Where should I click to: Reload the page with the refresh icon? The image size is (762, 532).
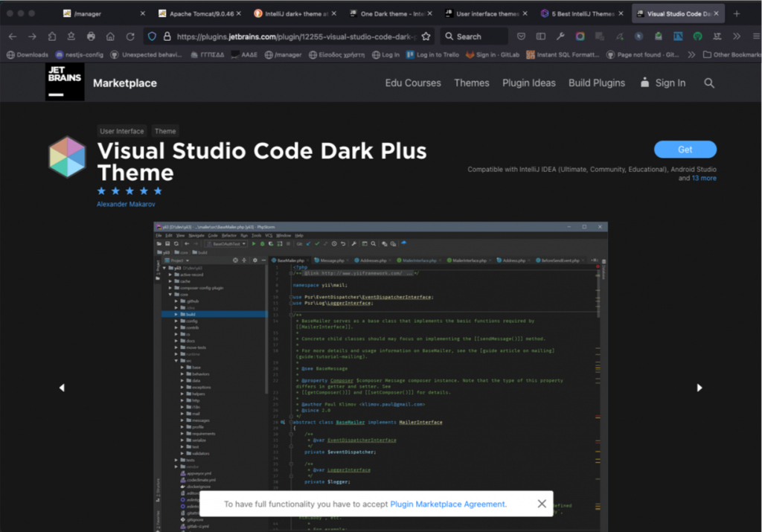[129, 36]
